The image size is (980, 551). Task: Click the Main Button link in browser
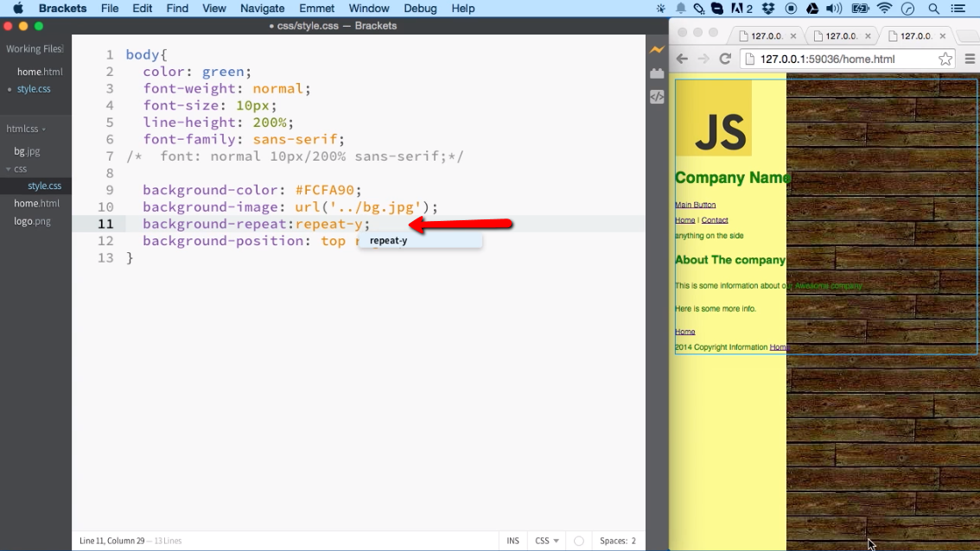pos(695,205)
